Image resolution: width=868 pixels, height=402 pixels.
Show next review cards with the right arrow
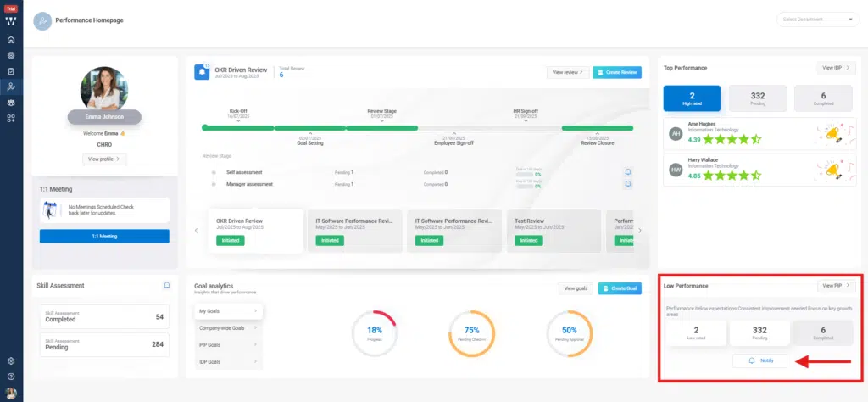coord(640,231)
